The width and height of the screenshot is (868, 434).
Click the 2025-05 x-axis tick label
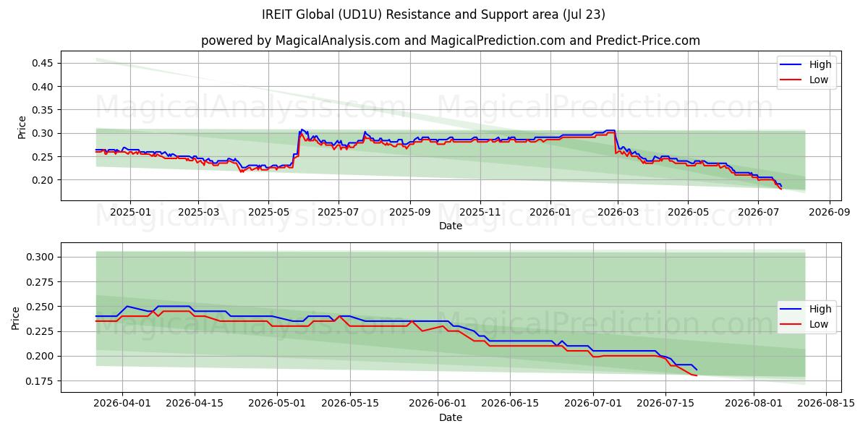[268, 212]
